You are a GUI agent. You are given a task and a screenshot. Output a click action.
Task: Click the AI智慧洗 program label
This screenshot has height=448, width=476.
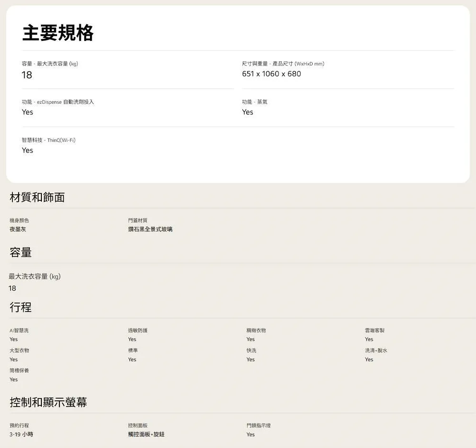(x=19, y=330)
